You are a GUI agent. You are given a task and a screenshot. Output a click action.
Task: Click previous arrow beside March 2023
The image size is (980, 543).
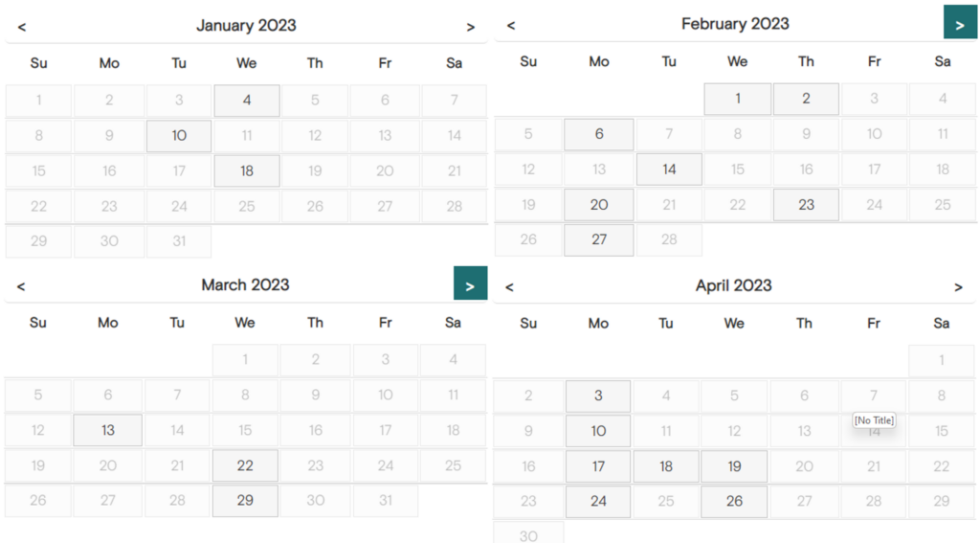click(x=21, y=286)
